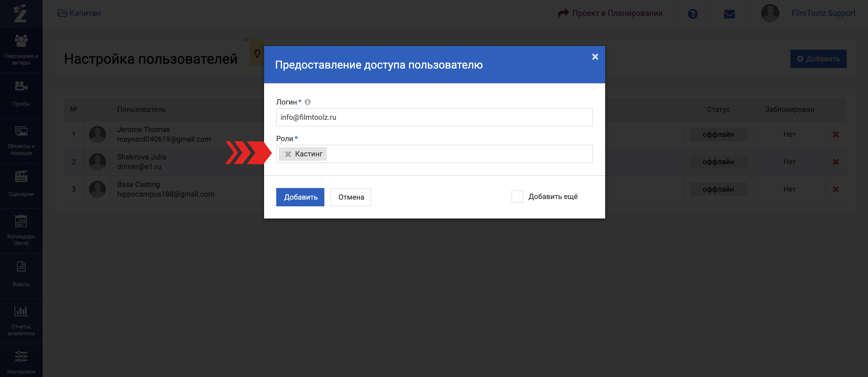
Task: Delete user Base Casting with red X
Action: tap(836, 190)
